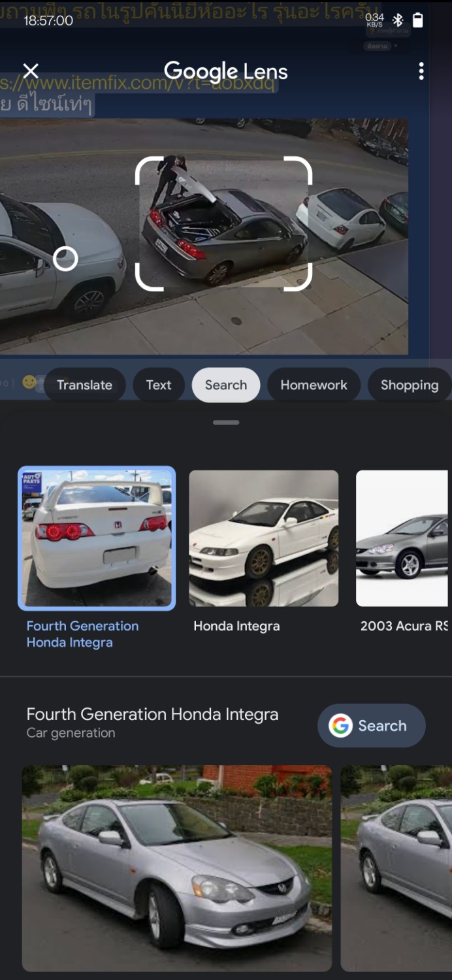The height and width of the screenshot is (980, 452).
Task: Close Google Lens with the X icon
Action: click(31, 71)
